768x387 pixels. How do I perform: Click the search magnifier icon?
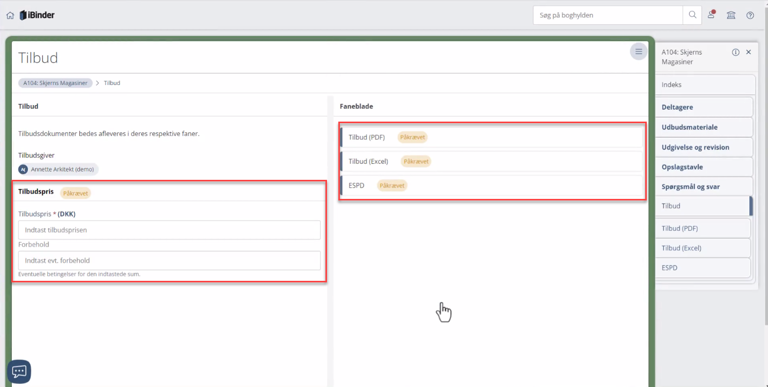pos(692,15)
